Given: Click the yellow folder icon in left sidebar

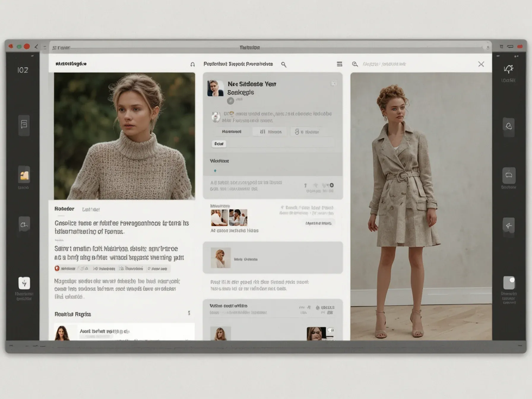Looking at the screenshot, I should 24,175.
